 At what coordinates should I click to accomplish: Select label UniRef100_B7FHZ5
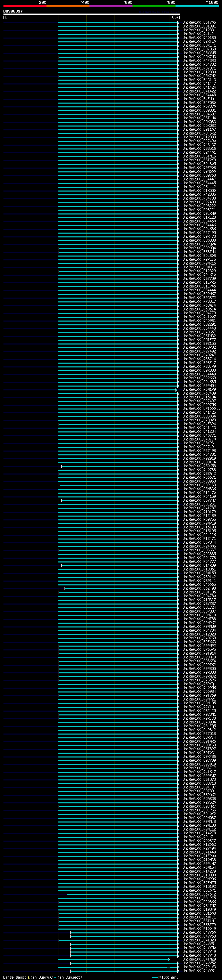click(199, 883)
